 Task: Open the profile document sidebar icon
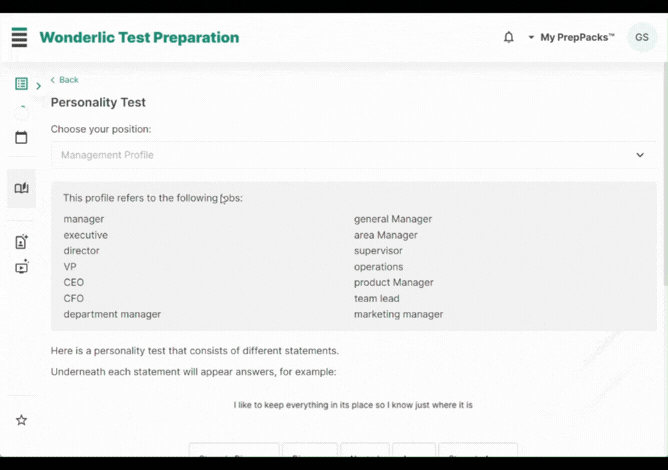coord(21,242)
